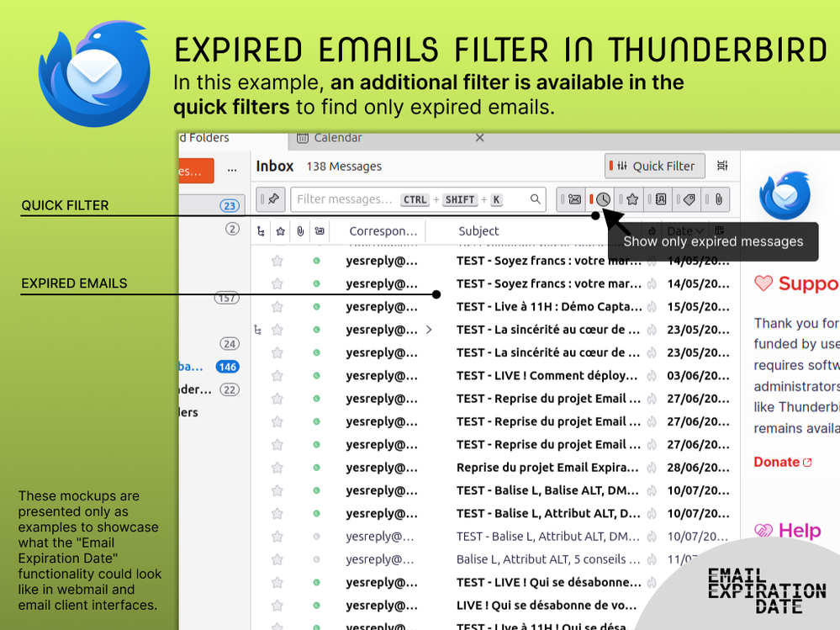Star the Balise L, Attribut ALT, 5 conseils message
This screenshot has height=630, width=840.
(277, 559)
